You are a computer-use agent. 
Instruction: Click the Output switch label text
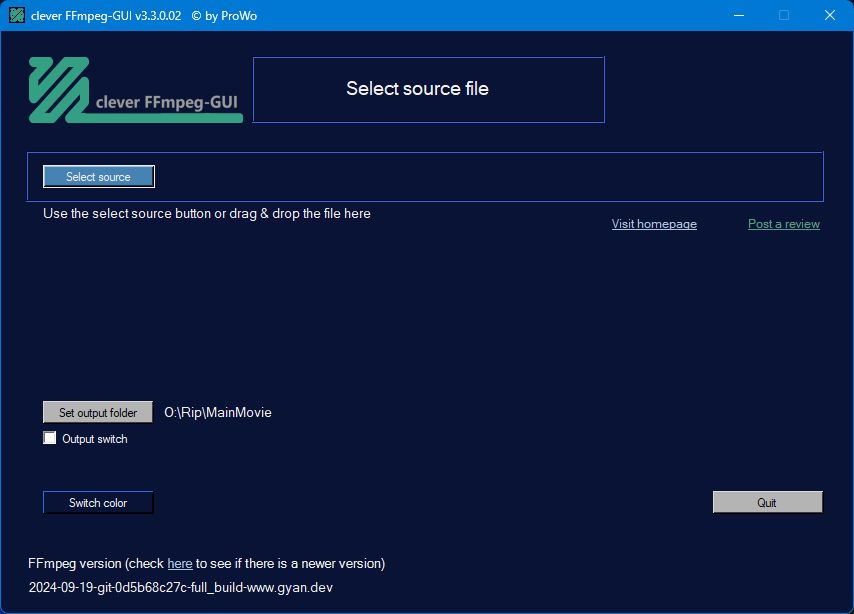coord(95,439)
